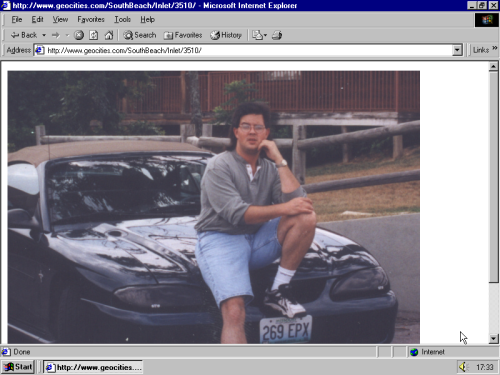Open the Windows Start menu
The width and height of the screenshot is (500, 375).
[x=18, y=367]
